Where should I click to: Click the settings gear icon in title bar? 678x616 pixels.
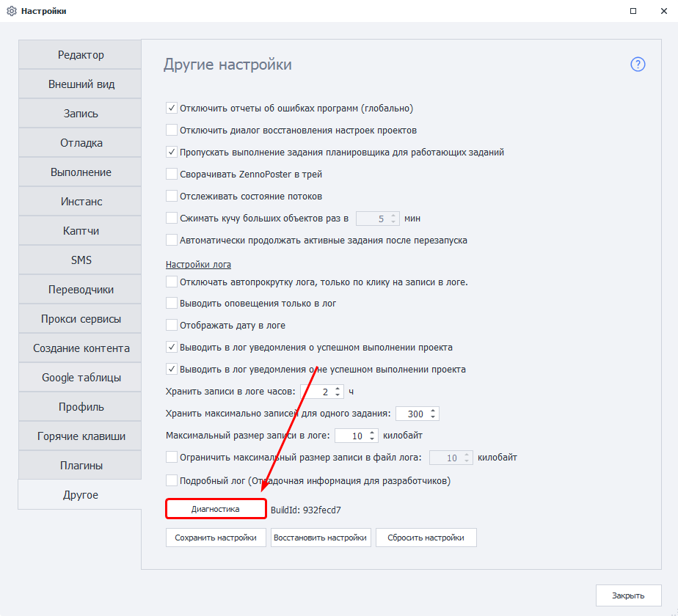point(11,11)
